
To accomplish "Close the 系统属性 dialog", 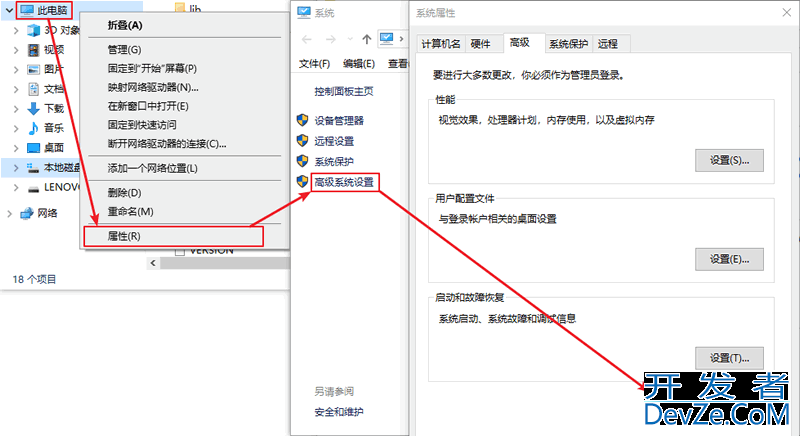I will 787,12.
